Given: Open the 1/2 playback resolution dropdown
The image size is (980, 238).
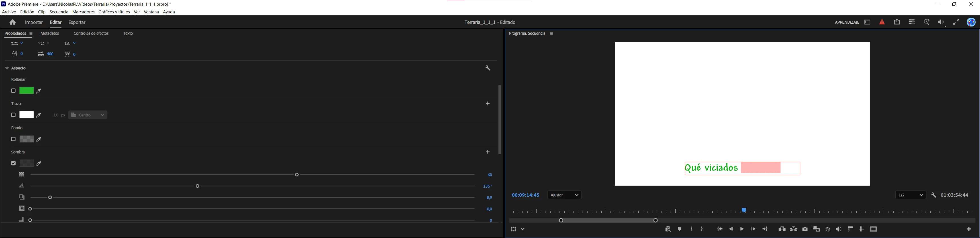Looking at the screenshot, I should tap(911, 195).
